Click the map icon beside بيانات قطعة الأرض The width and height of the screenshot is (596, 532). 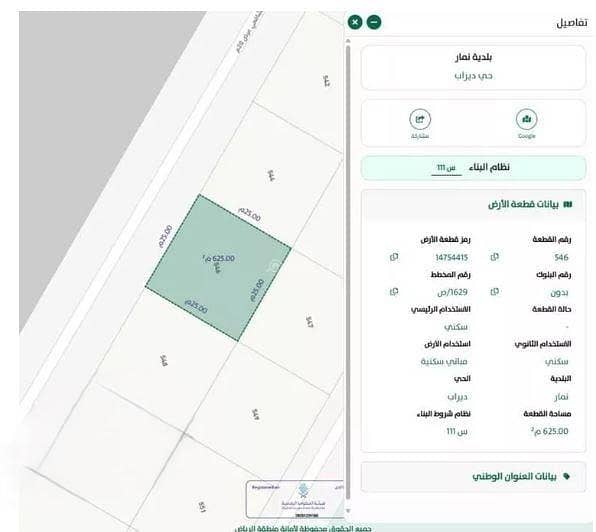[x=568, y=204]
